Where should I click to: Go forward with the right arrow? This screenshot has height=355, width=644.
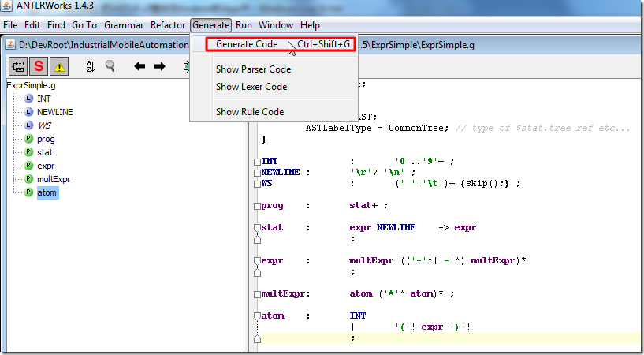coord(160,66)
